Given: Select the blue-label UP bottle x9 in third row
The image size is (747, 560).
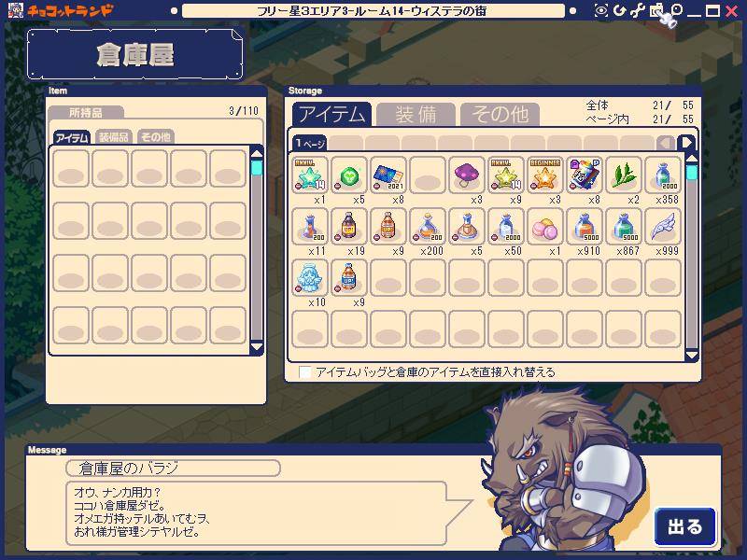Looking at the screenshot, I should [349, 277].
